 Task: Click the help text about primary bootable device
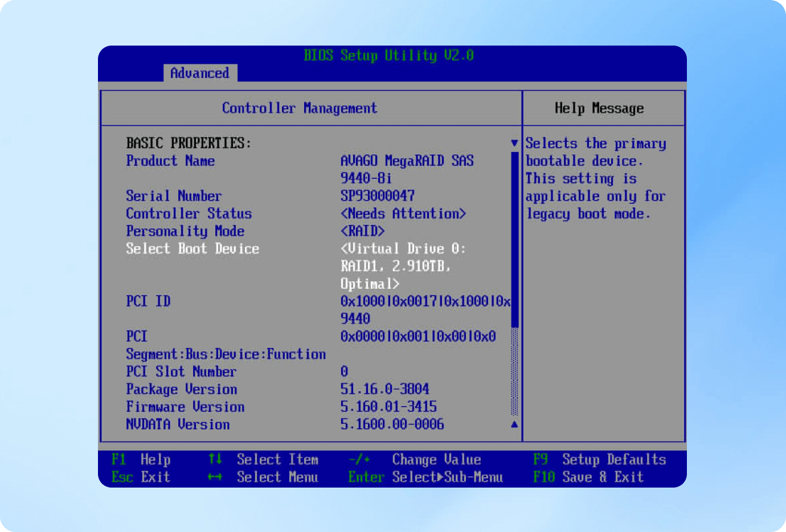(x=596, y=179)
